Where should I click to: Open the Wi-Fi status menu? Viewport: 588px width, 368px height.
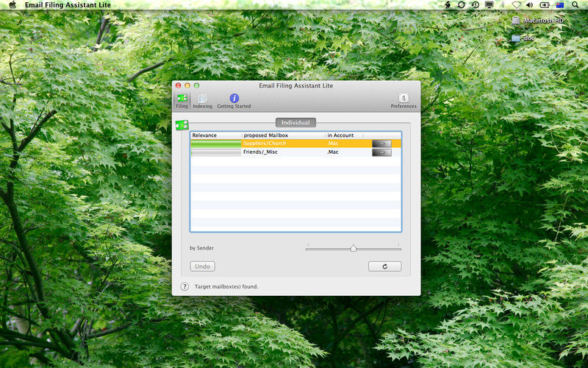pyautogui.click(x=517, y=5)
